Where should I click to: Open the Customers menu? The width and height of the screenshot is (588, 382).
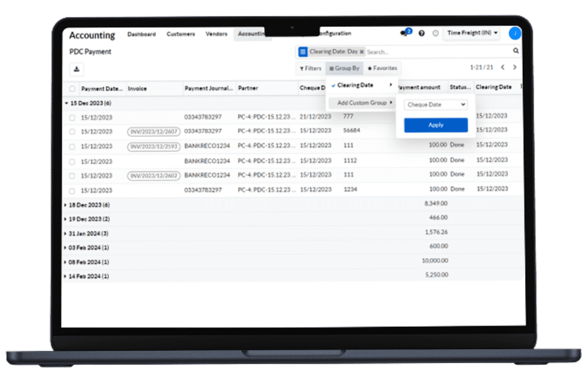point(181,34)
